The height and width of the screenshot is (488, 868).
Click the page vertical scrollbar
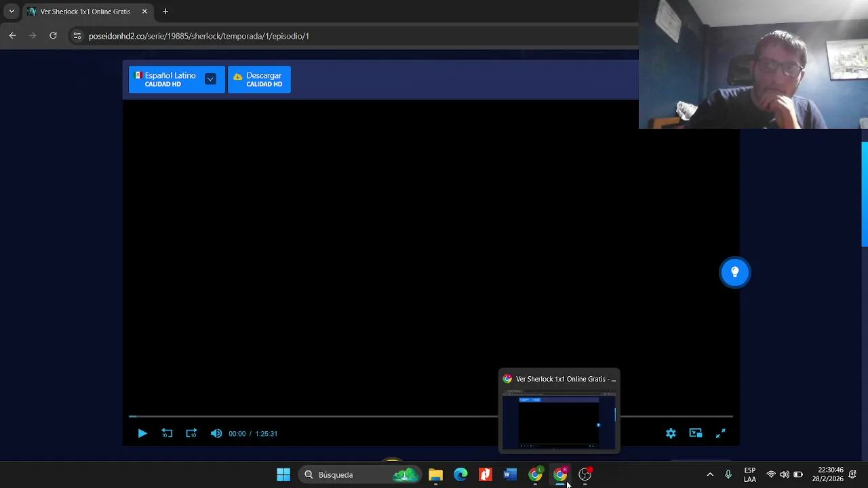click(x=865, y=194)
